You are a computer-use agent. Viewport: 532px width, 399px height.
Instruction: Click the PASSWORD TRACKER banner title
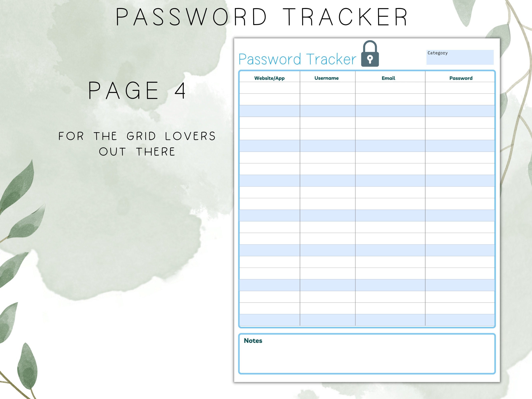pyautogui.click(x=262, y=16)
